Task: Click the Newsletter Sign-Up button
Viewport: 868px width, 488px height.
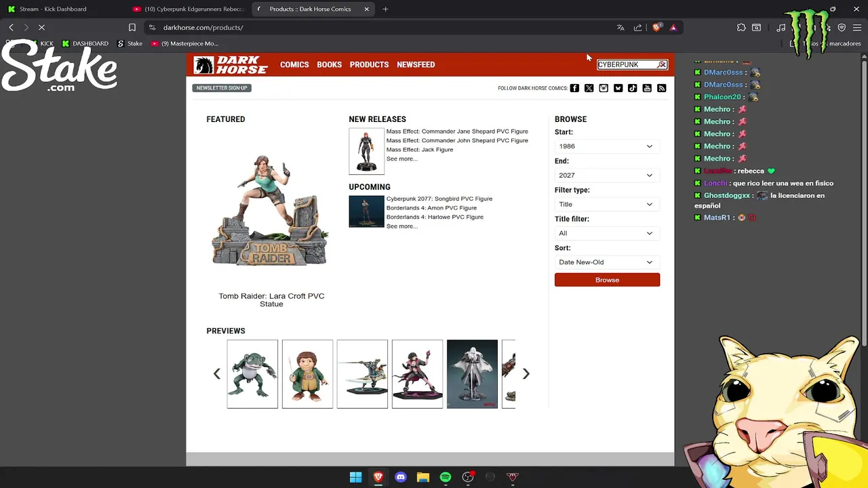Action: point(222,88)
